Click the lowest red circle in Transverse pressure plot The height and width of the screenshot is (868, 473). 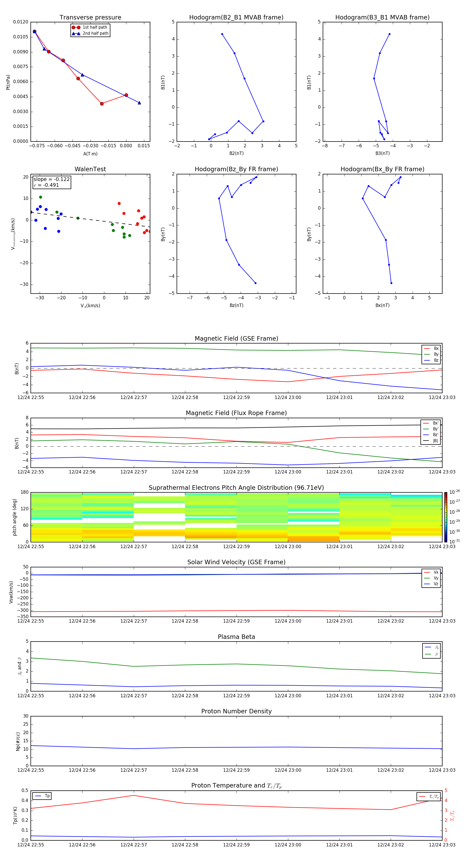(102, 104)
